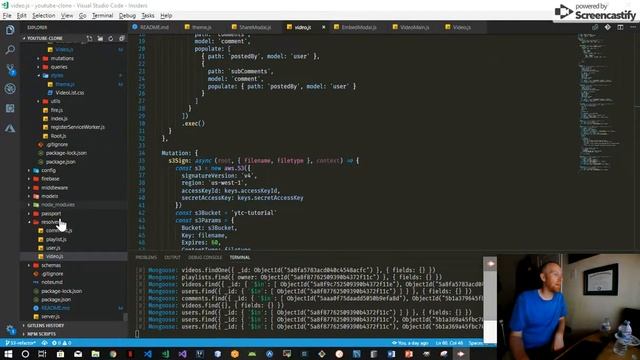Open the Selection menu

(44, 16)
